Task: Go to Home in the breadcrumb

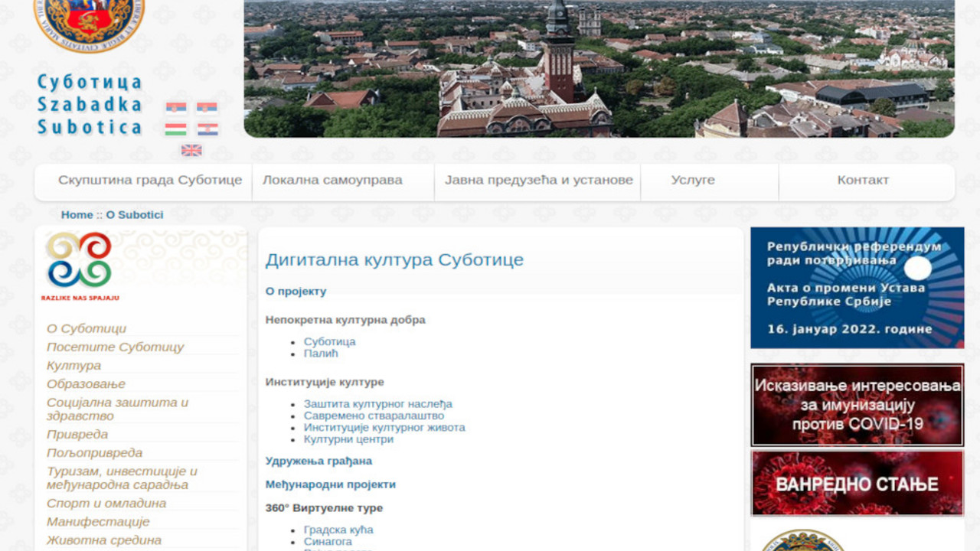Action: point(77,215)
